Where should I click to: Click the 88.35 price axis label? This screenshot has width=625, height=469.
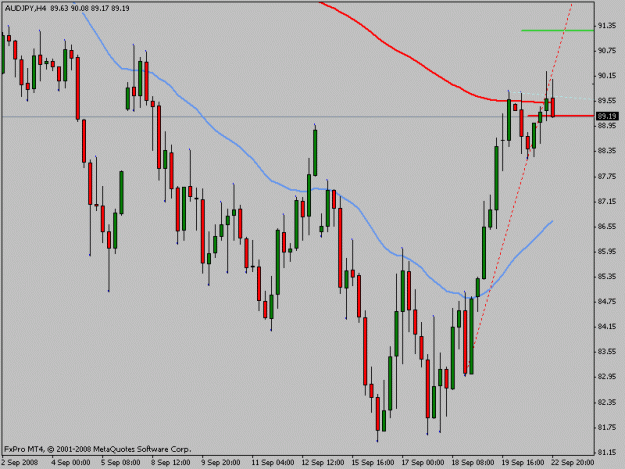click(x=607, y=151)
